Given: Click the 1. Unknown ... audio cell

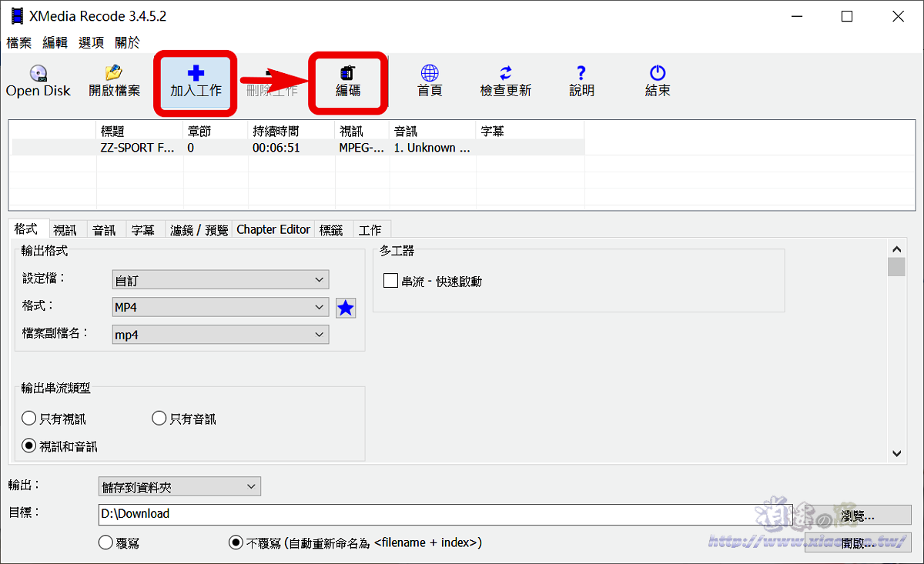Looking at the screenshot, I should pyautogui.click(x=432, y=148).
